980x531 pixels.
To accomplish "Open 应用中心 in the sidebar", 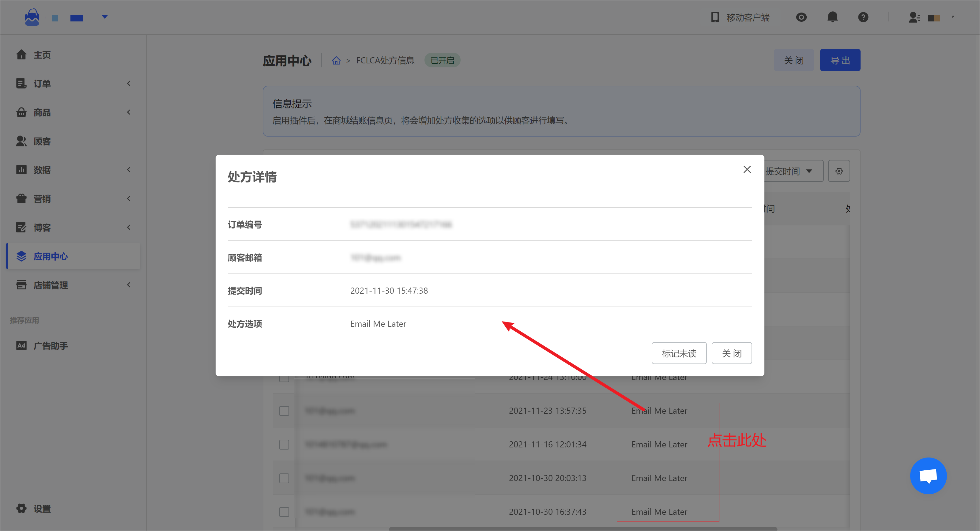I will (x=51, y=256).
